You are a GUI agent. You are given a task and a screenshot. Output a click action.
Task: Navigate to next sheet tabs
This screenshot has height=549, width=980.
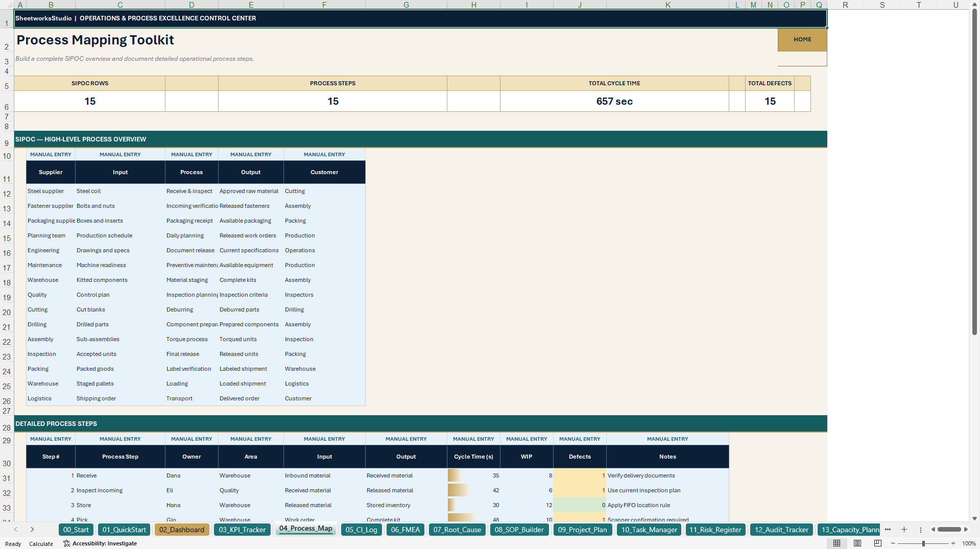(x=32, y=530)
